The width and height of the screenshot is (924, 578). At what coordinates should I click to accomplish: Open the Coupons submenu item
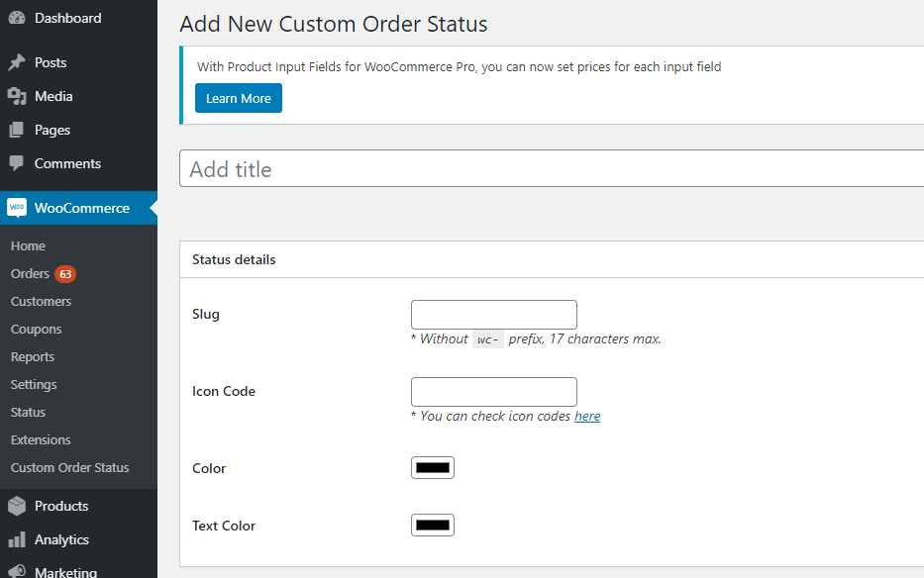pyautogui.click(x=36, y=329)
